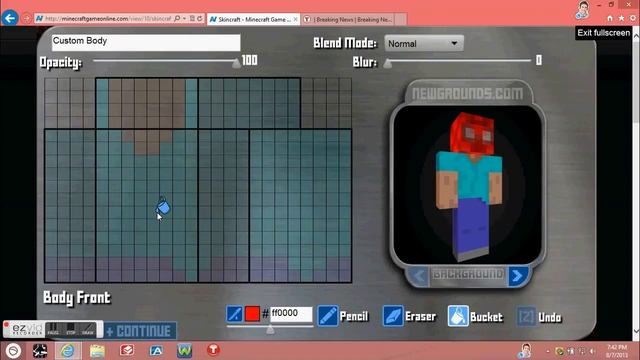The image size is (640, 360).
Task: Open Internet Explorer from the taskbar
Action: 68,351
